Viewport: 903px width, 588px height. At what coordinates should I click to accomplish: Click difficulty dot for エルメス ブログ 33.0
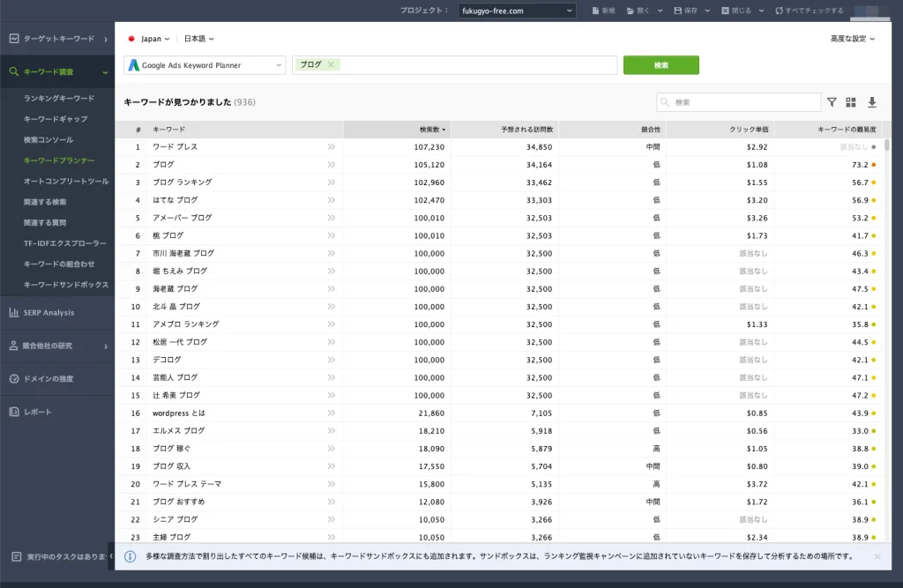pyautogui.click(x=874, y=431)
